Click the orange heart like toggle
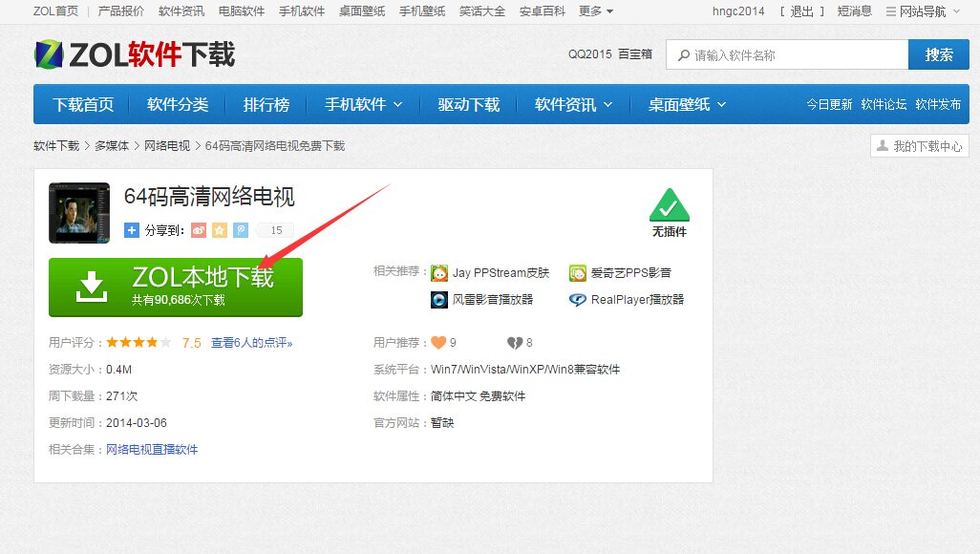 pyautogui.click(x=439, y=342)
